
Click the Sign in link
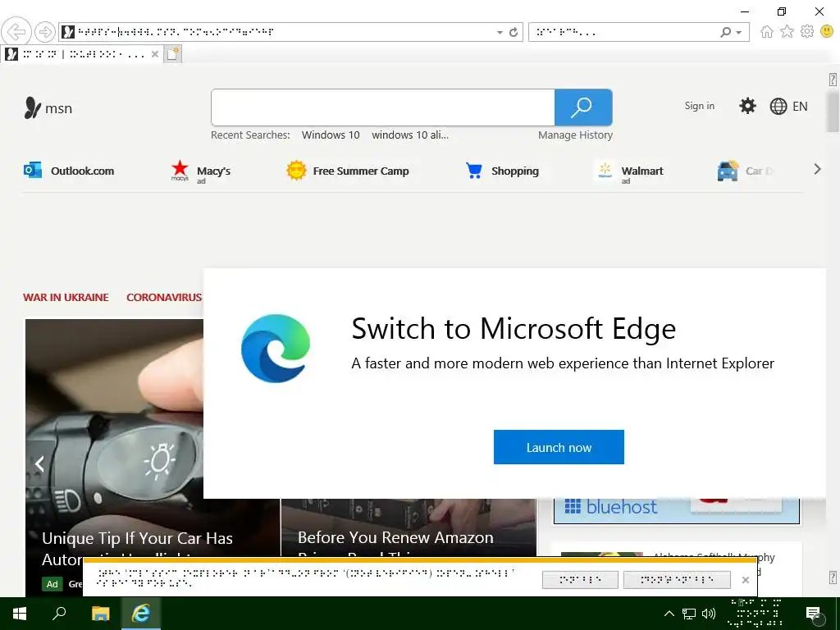click(699, 106)
